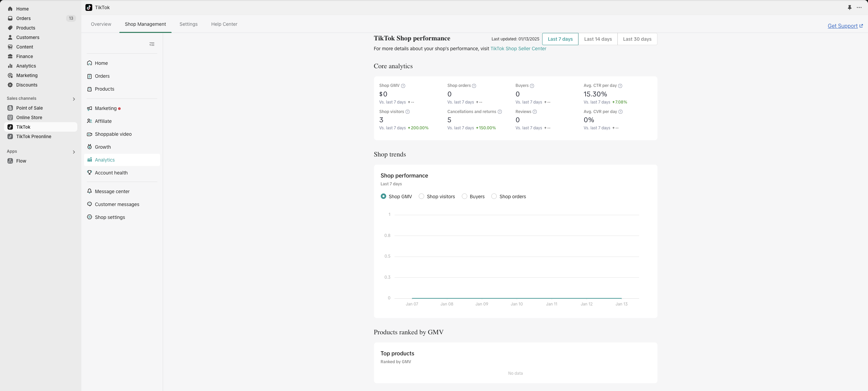Open the Help Center tab
This screenshot has width=868, height=391.
tap(224, 24)
